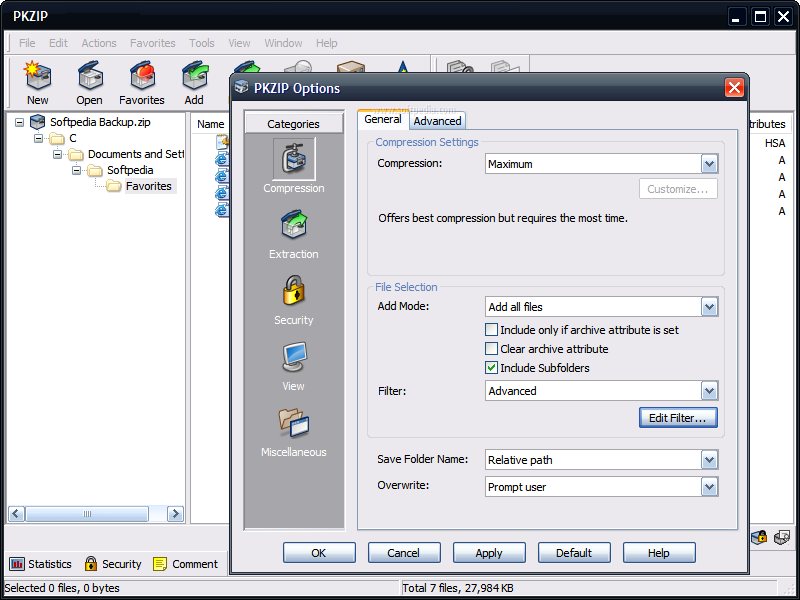
Task: Click the Categories panel header
Action: click(x=293, y=124)
